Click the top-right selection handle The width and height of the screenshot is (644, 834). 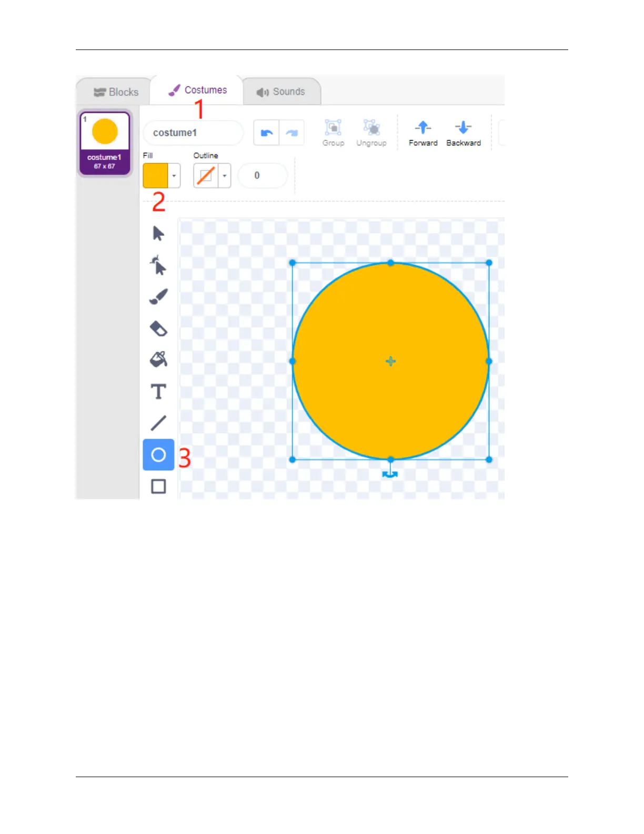(x=489, y=263)
